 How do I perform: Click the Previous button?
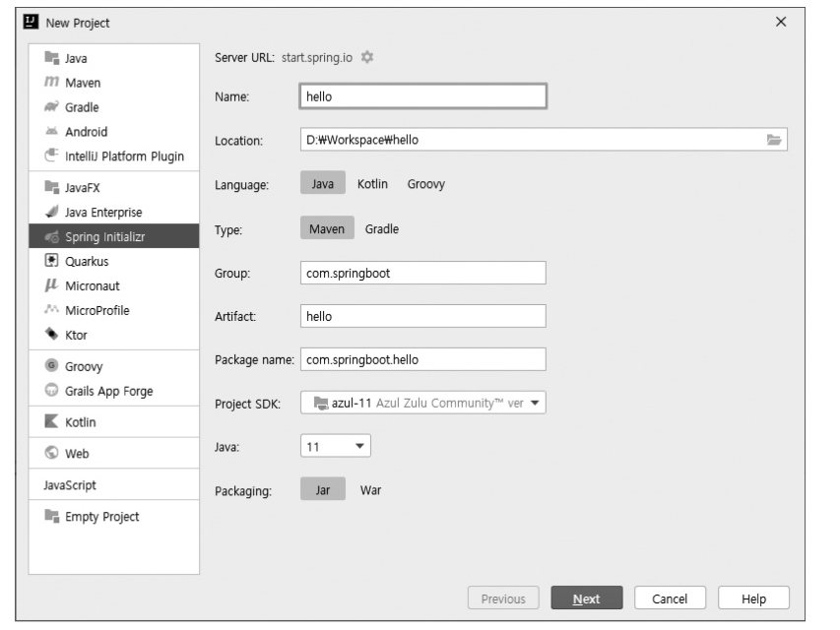coord(503,598)
